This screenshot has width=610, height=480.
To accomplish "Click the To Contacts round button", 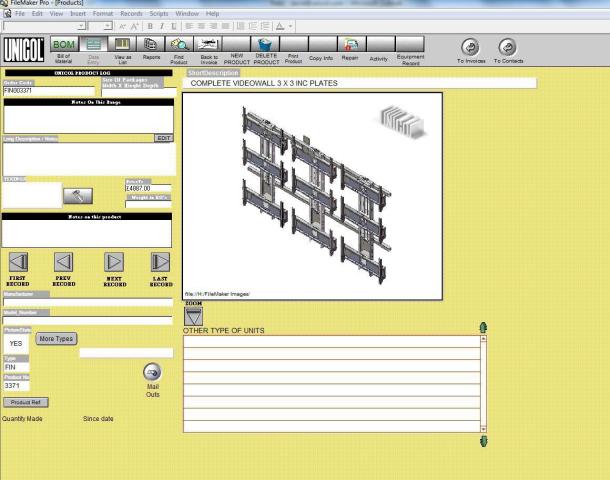I will coord(508,47).
